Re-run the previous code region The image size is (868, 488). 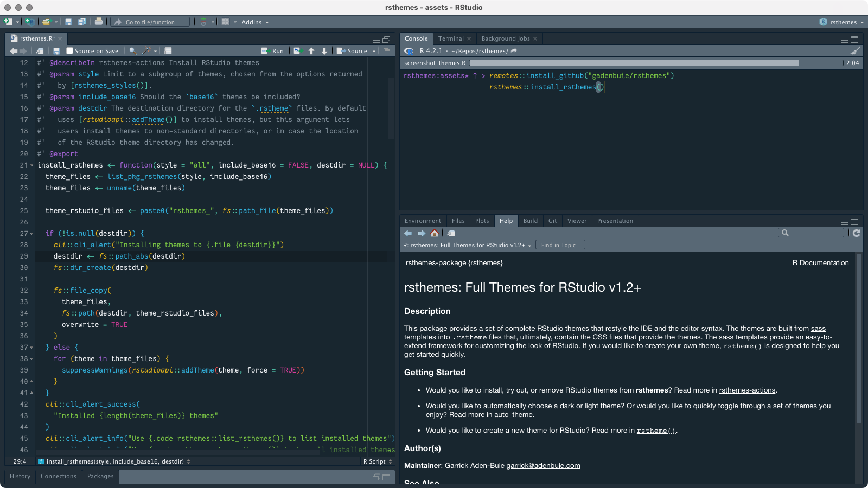click(x=297, y=51)
